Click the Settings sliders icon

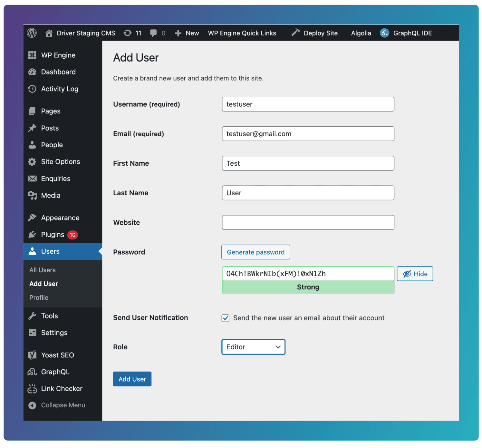pyautogui.click(x=32, y=333)
